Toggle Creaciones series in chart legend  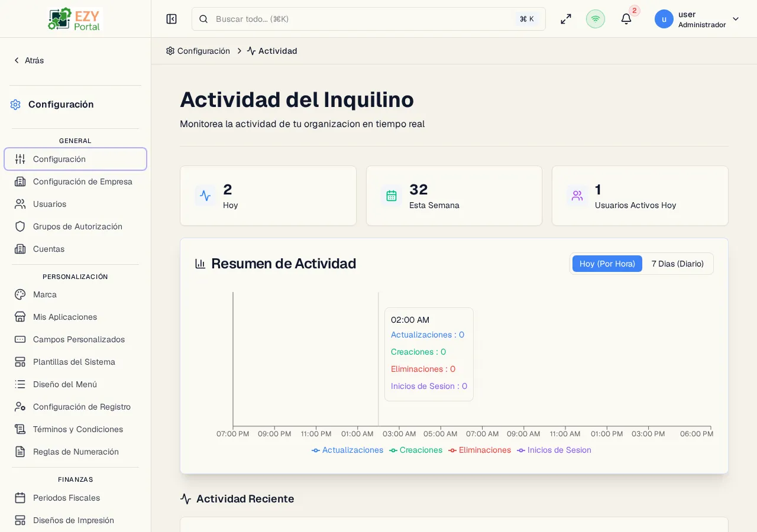pos(416,450)
